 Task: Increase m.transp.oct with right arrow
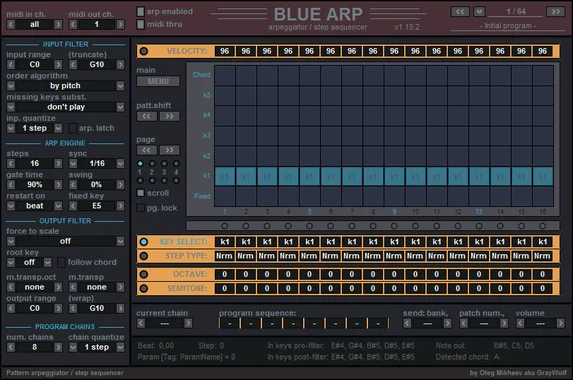(x=58, y=287)
